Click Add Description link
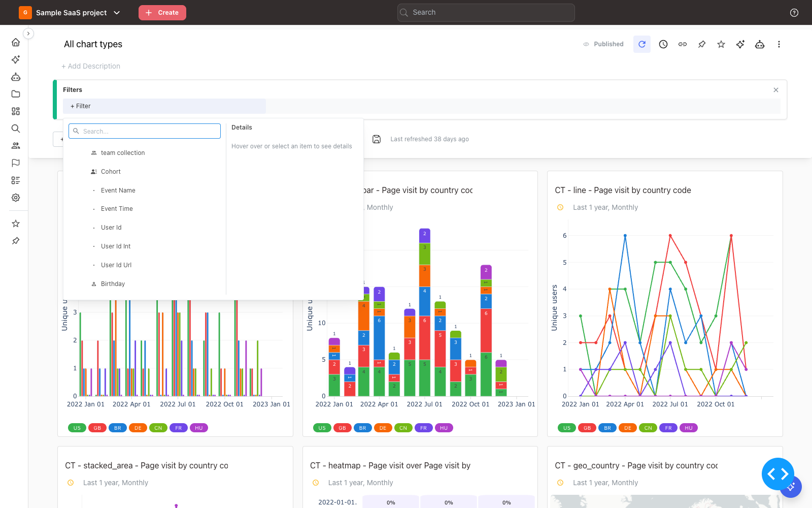 [x=91, y=66]
